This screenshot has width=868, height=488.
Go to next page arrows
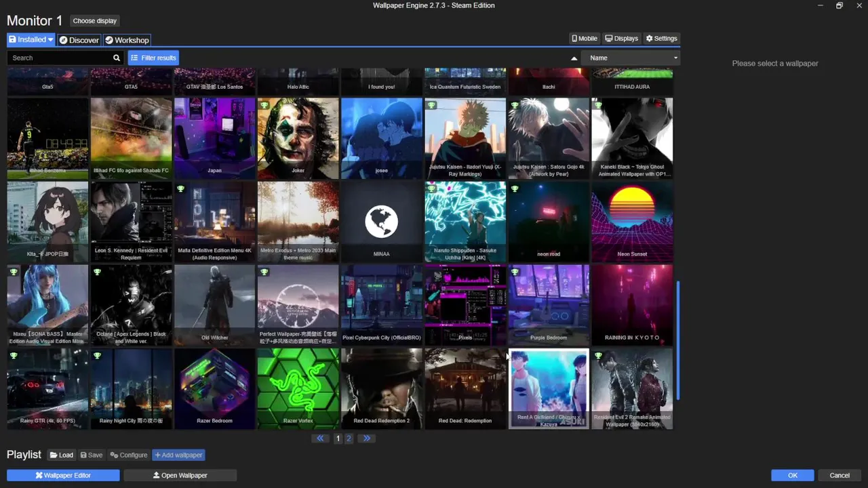367,439
